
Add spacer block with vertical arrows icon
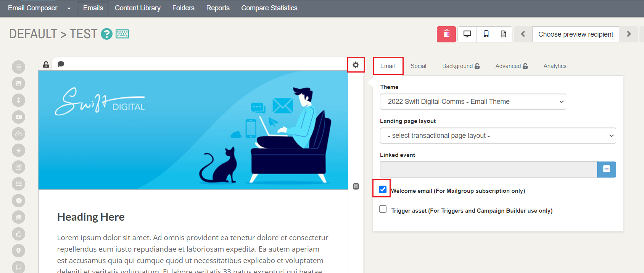[x=18, y=100]
